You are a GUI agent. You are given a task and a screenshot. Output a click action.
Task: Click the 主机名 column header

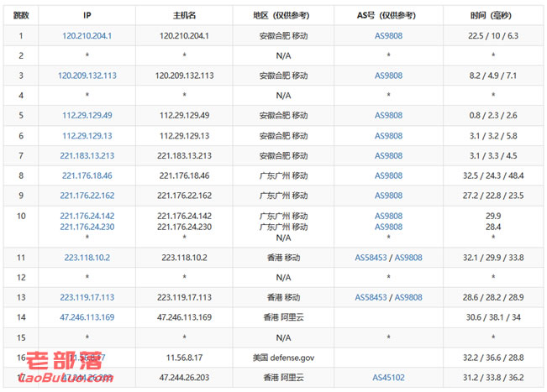point(184,15)
